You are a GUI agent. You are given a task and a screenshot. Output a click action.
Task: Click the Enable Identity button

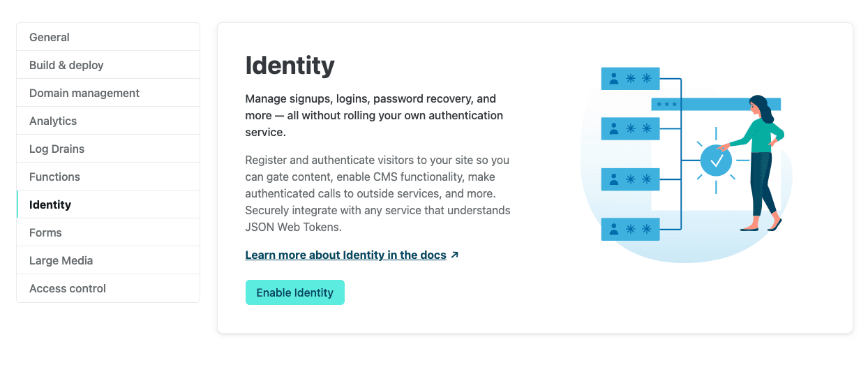coord(295,292)
